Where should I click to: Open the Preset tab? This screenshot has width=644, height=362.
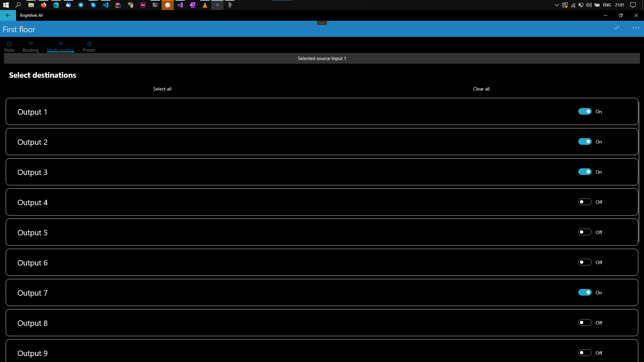(89, 47)
